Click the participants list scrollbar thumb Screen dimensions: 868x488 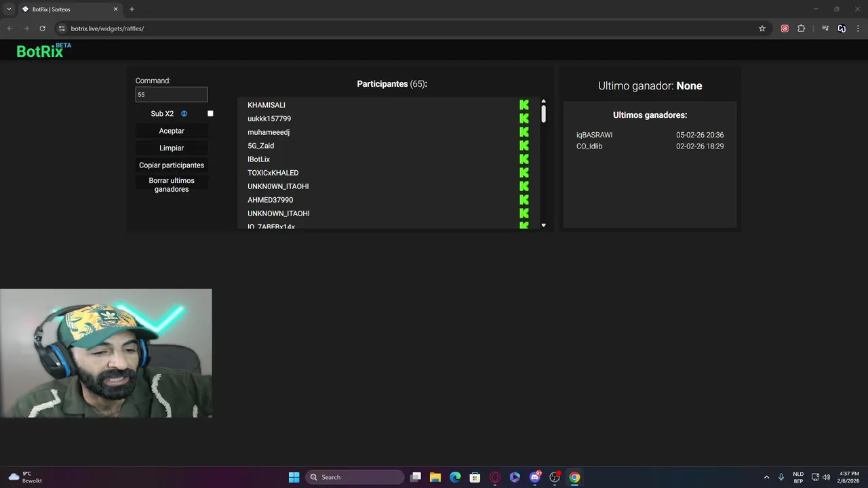543,114
